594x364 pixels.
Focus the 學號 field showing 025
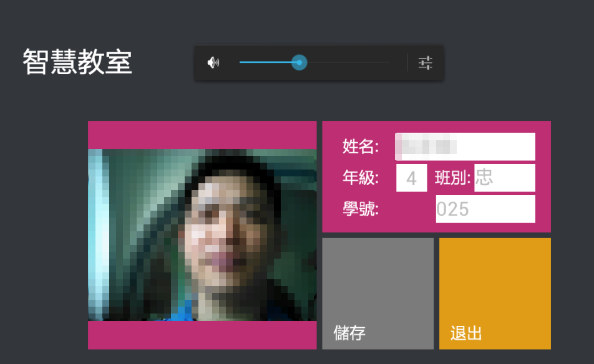[485, 209]
